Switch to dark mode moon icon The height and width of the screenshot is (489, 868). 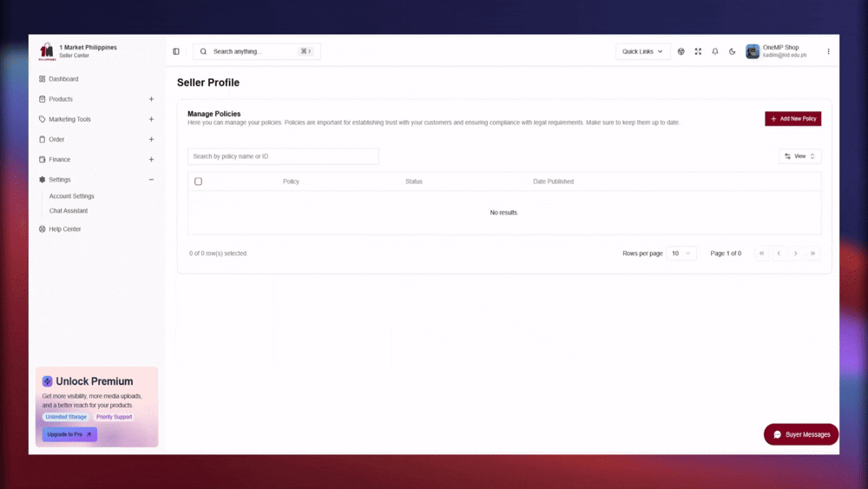coord(733,51)
